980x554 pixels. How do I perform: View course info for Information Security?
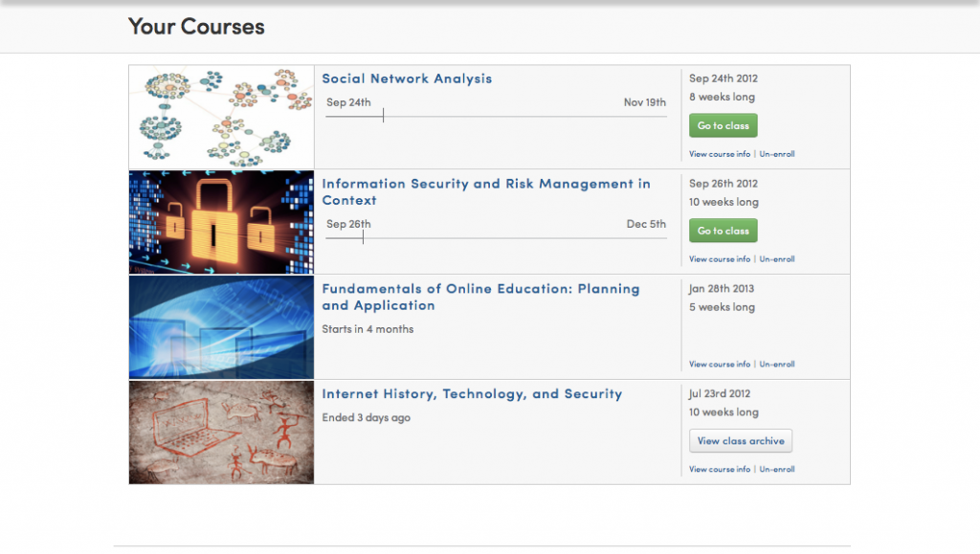720,258
